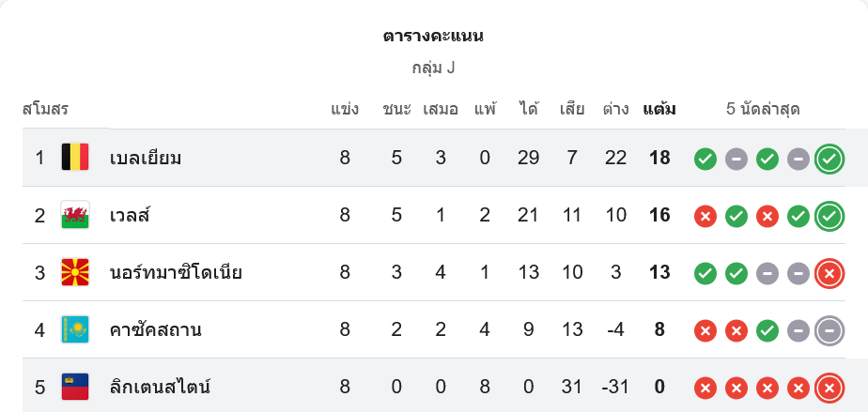Click Wales' first red loss icon
This screenshot has width=868, height=412.
705,216
